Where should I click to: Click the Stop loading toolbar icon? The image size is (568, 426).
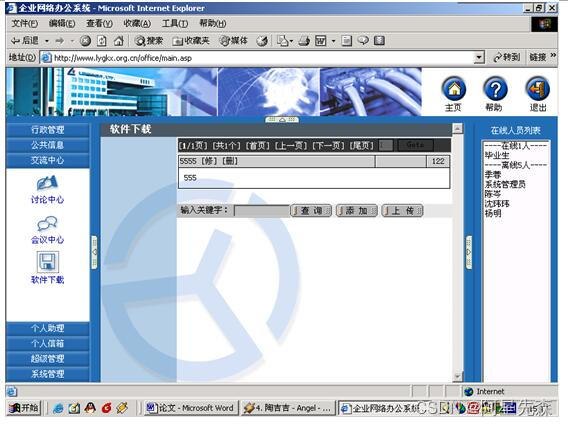[85, 41]
